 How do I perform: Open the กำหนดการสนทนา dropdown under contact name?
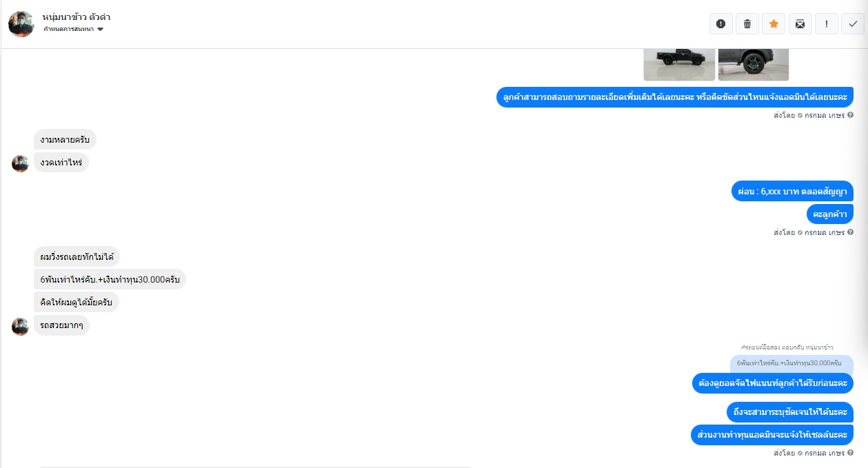(73, 29)
